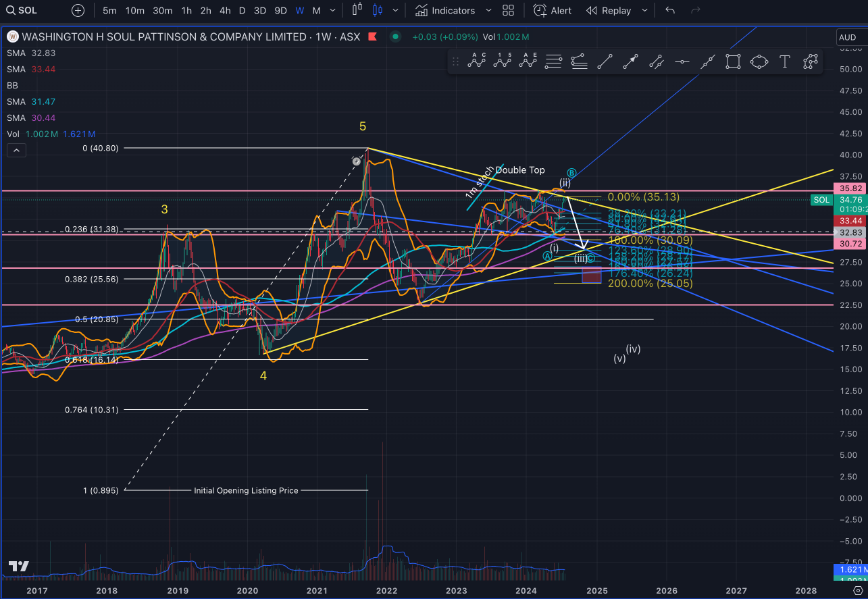Select the trend line tool
The height and width of the screenshot is (599, 868).
pos(605,62)
